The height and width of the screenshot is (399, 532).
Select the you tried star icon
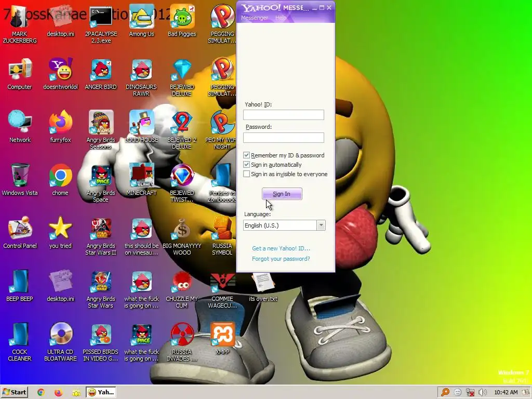(x=60, y=233)
